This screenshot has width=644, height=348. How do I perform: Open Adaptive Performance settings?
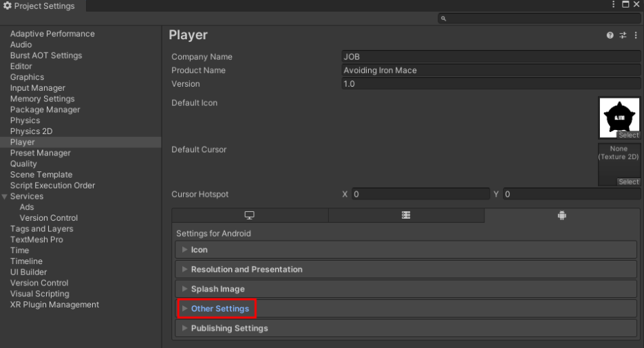52,34
